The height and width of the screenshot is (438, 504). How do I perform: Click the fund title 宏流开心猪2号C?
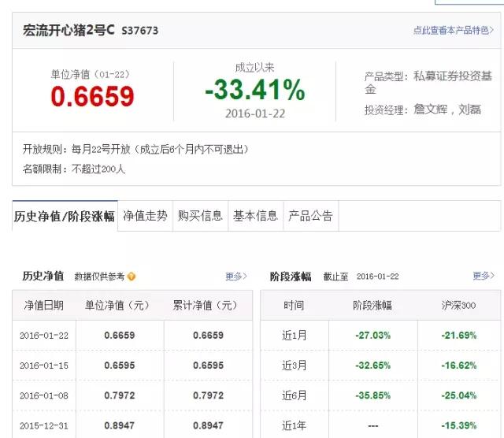(69, 30)
